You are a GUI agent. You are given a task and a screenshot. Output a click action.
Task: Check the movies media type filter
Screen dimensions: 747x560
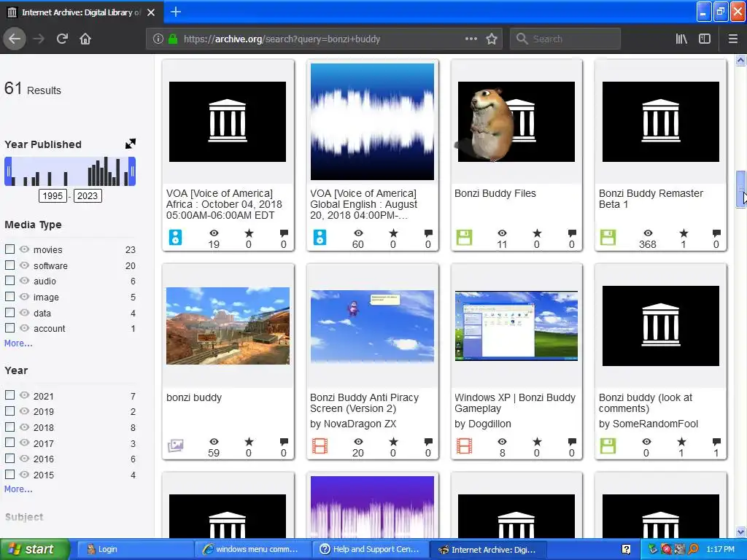(9, 249)
